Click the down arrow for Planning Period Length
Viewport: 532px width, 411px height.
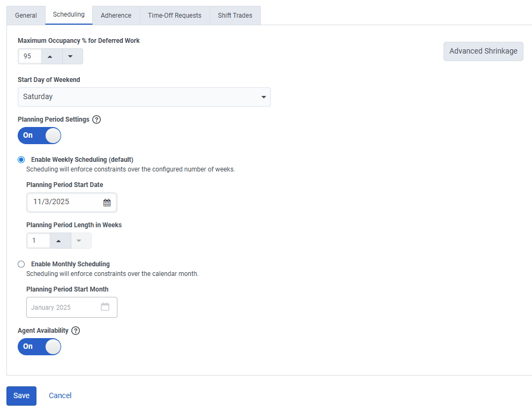point(80,240)
